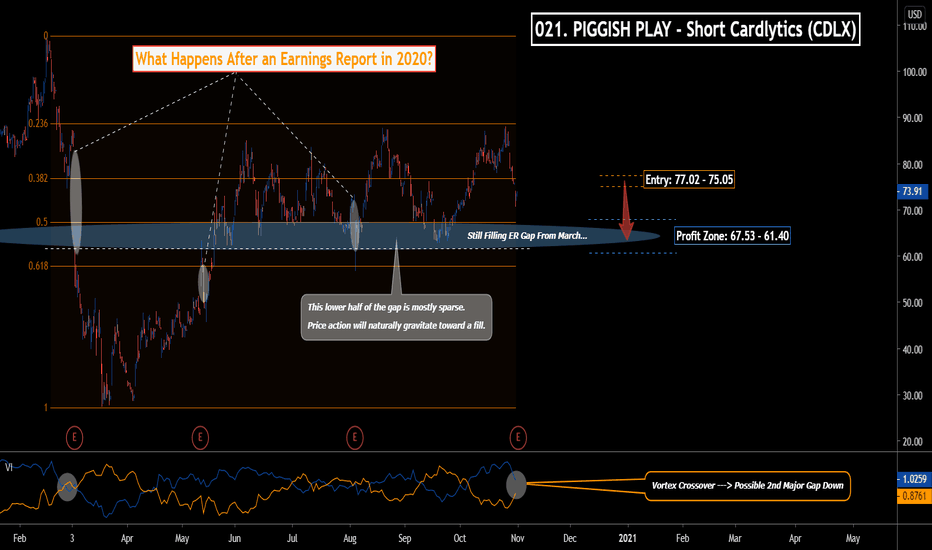Image resolution: width=932 pixels, height=550 pixels.
Task: Click the Nov label on time axis
Action: coord(518,538)
